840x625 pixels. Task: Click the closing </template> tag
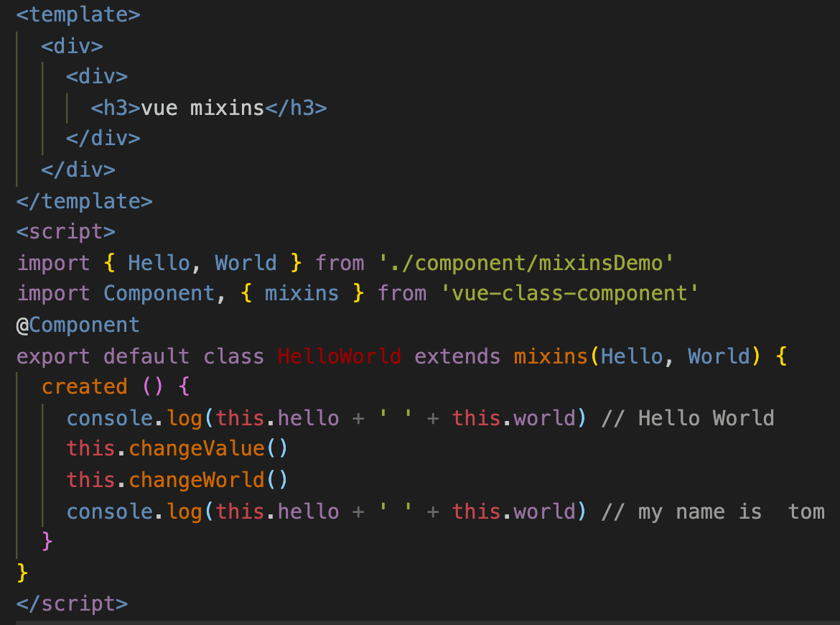click(85, 202)
